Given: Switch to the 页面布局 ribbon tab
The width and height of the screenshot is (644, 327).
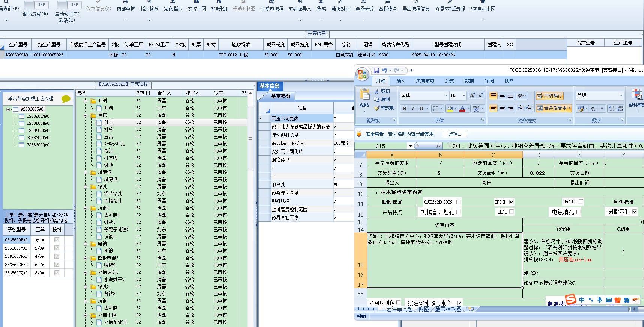Looking at the screenshot, I should [425, 81].
